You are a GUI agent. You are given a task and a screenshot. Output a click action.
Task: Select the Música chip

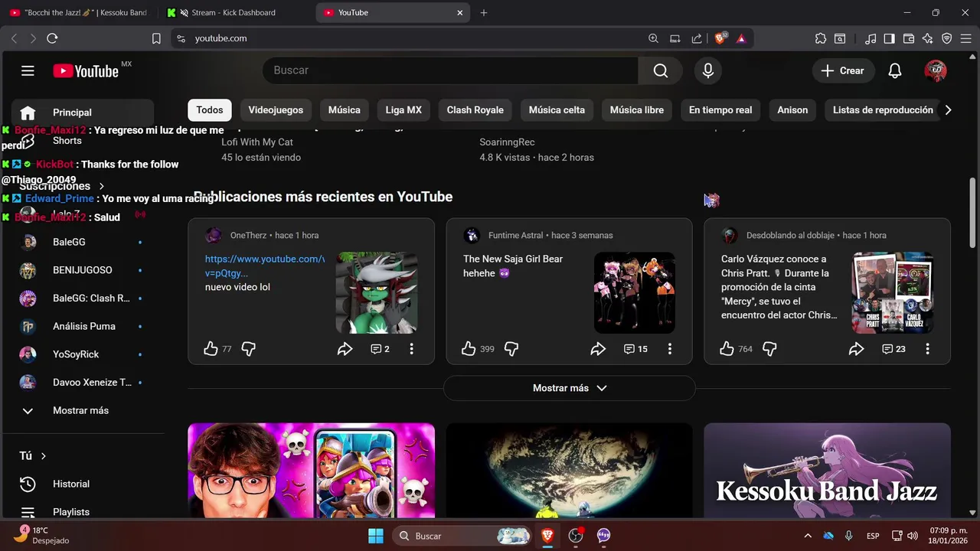(345, 110)
